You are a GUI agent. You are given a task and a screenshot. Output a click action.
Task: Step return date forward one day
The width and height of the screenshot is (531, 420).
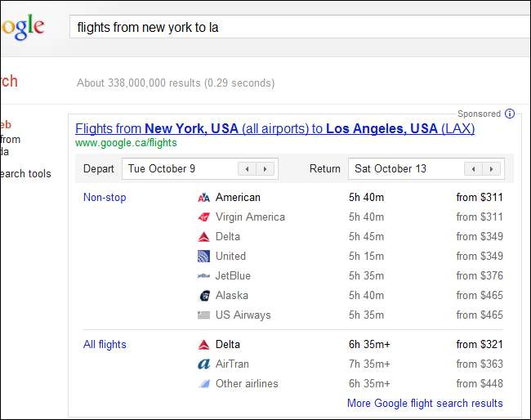pyautogui.click(x=491, y=169)
